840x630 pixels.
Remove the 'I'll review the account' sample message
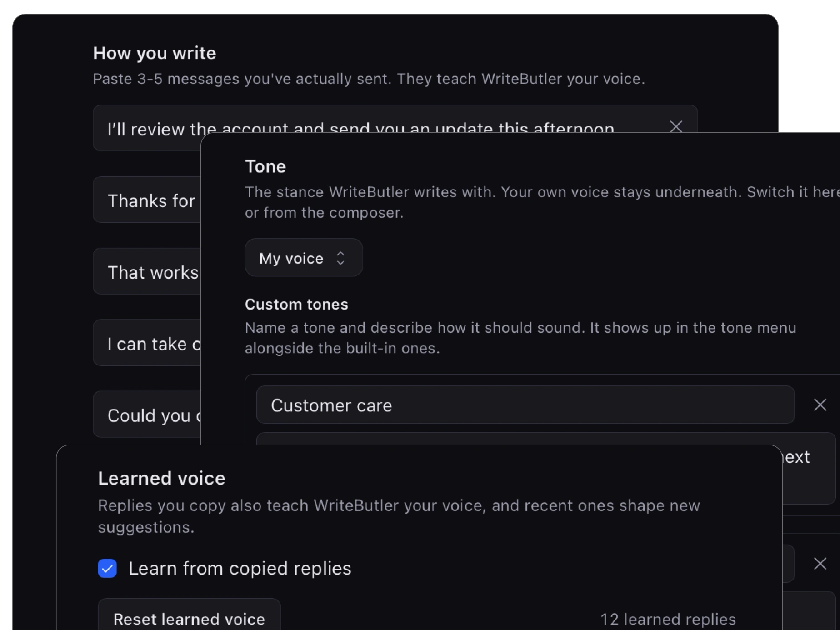coord(676,126)
